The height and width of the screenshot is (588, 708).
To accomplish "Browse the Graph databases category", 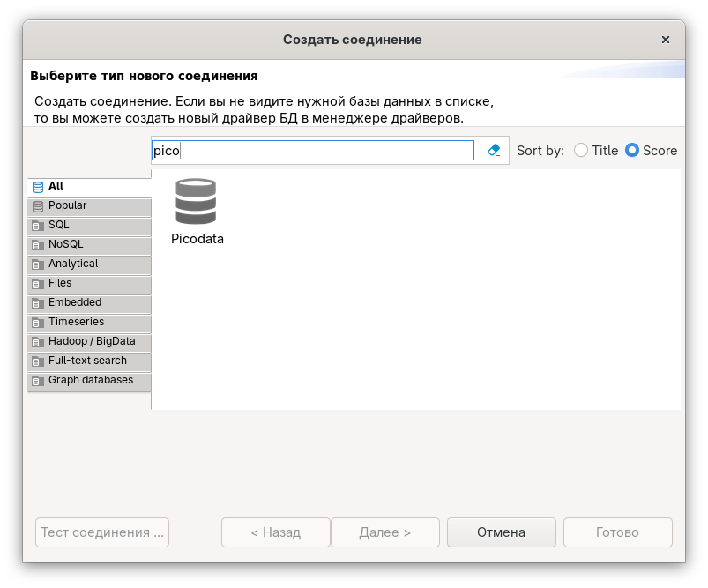I will pyautogui.click(x=93, y=380).
